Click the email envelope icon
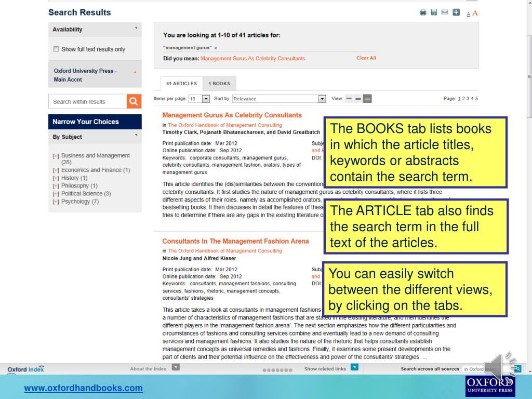 point(445,12)
